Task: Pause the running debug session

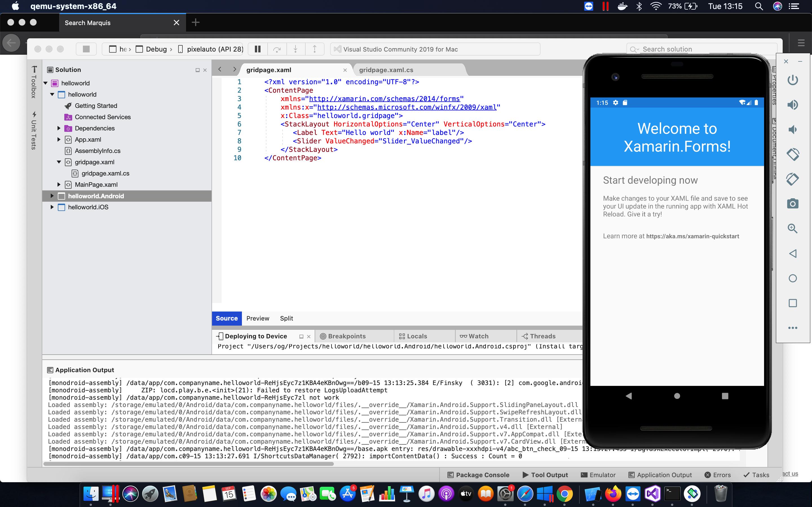Action: (x=257, y=49)
